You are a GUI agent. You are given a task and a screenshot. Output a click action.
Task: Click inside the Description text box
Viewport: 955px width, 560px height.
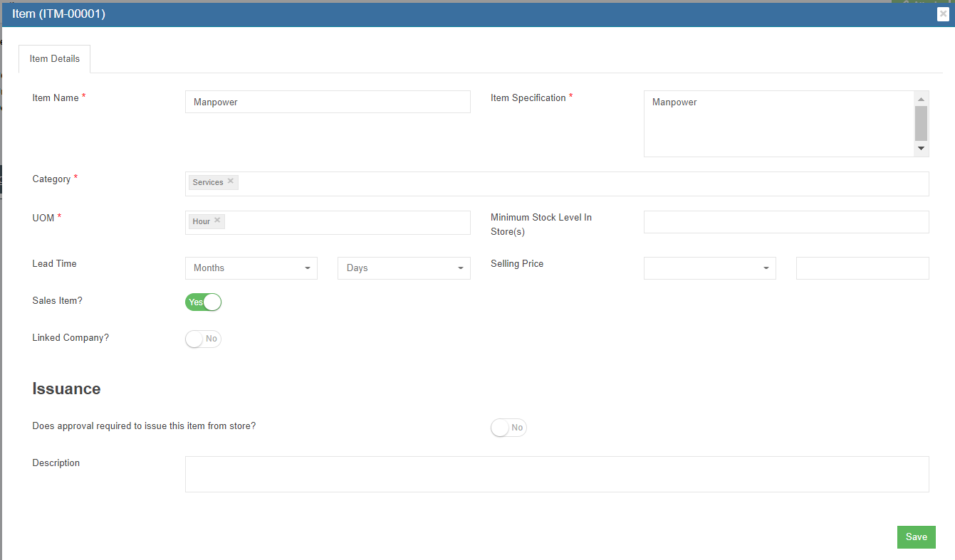point(557,474)
